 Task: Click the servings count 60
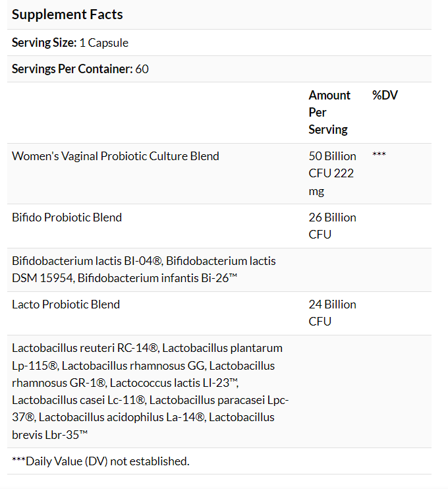pos(142,69)
